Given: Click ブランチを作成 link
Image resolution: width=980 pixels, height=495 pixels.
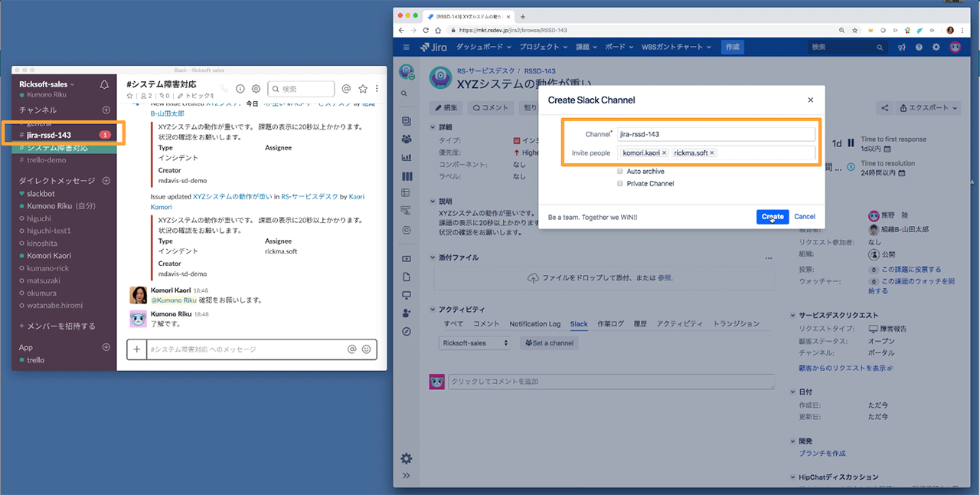Looking at the screenshot, I should pos(822,454).
